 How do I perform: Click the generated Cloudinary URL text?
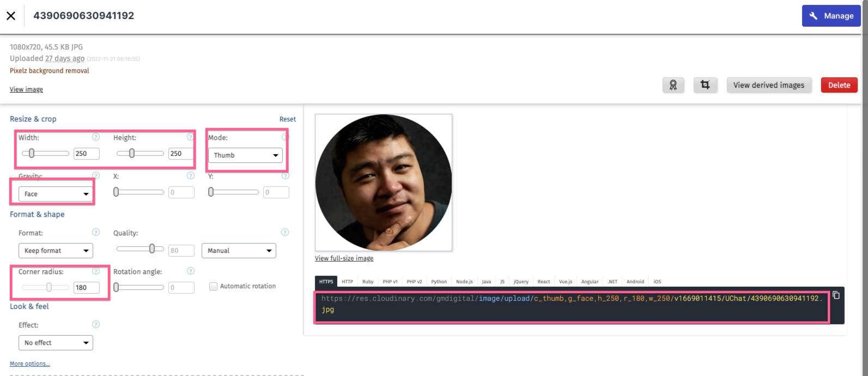(x=572, y=304)
